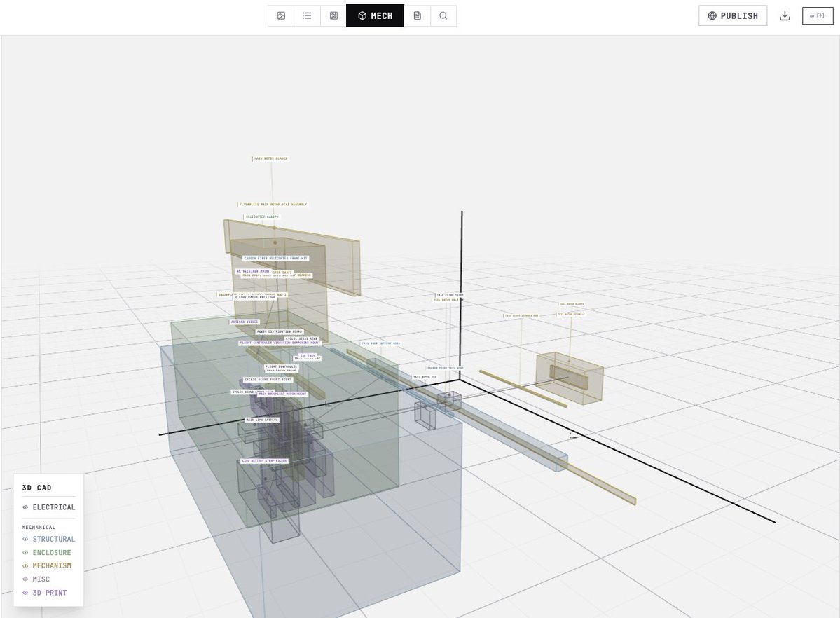Open the document tab icon

pos(418,16)
